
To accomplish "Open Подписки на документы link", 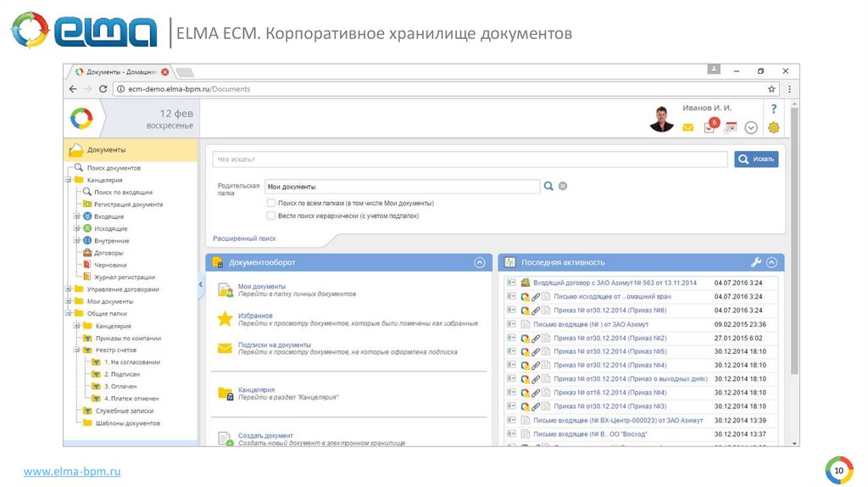I will (275, 344).
